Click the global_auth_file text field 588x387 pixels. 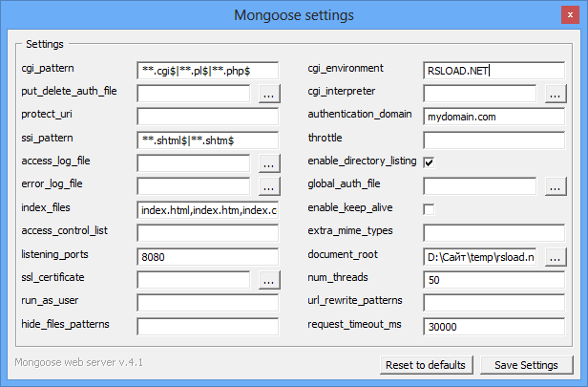(479, 186)
